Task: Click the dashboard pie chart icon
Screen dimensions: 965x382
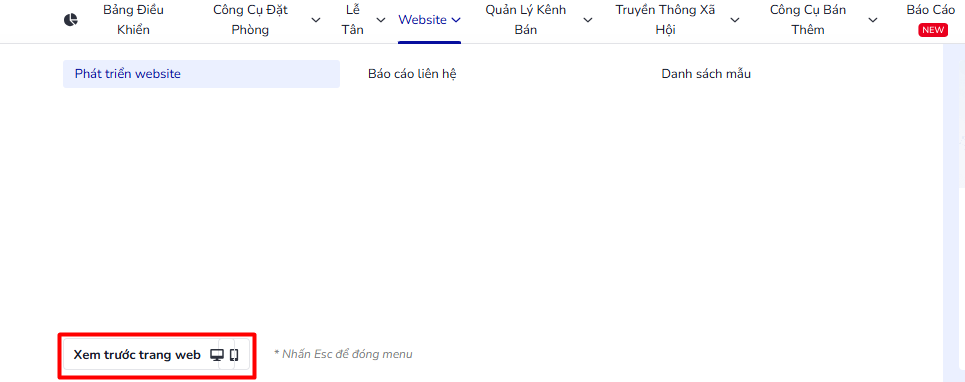Action: pyautogui.click(x=71, y=20)
